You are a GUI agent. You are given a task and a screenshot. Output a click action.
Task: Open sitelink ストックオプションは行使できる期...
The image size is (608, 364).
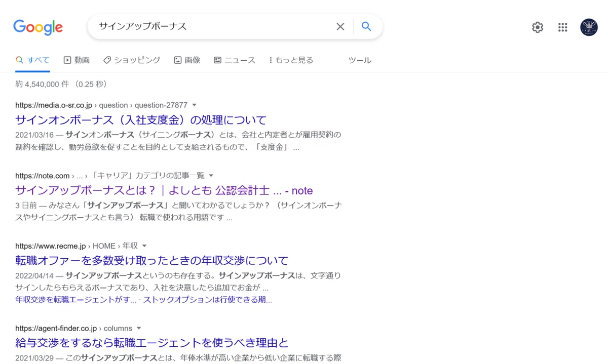[x=208, y=300]
